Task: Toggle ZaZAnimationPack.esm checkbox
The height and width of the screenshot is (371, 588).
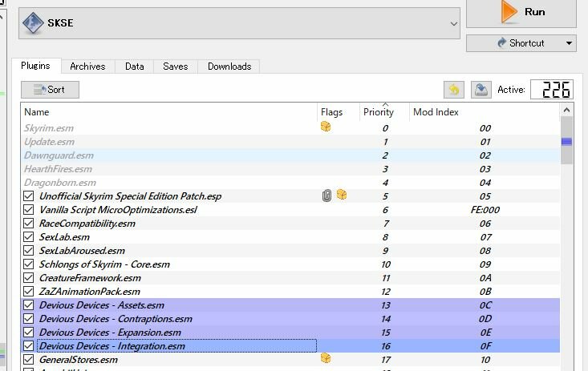Action: coord(29,292)
